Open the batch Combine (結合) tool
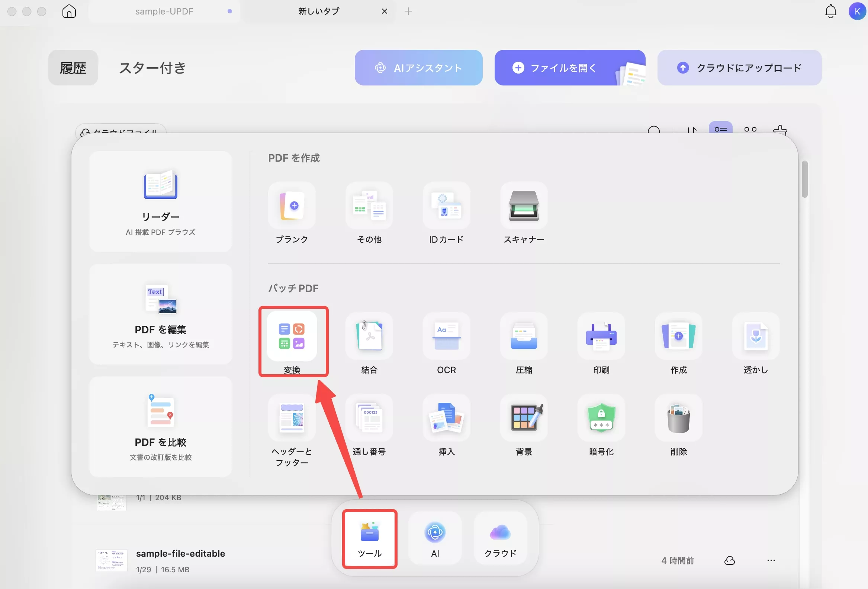Screen dimensions: 868x589 tap(369, 336)
